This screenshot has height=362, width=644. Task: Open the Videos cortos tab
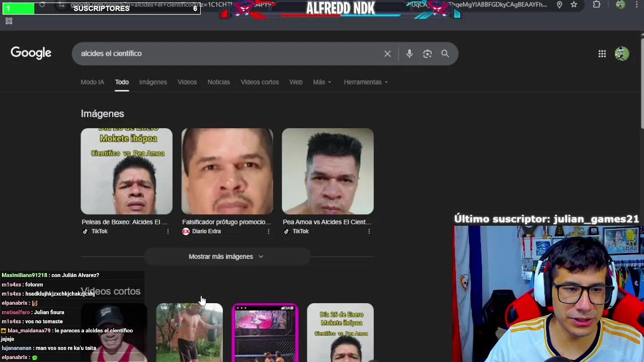point(260,82)
